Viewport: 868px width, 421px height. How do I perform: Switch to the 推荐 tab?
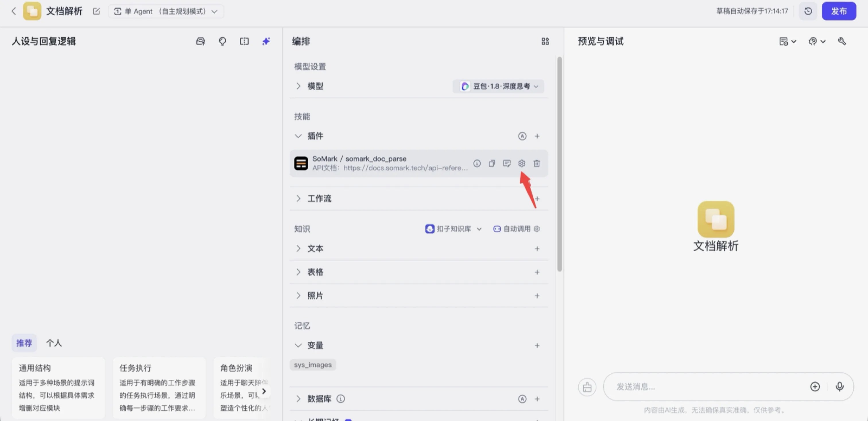24,343
